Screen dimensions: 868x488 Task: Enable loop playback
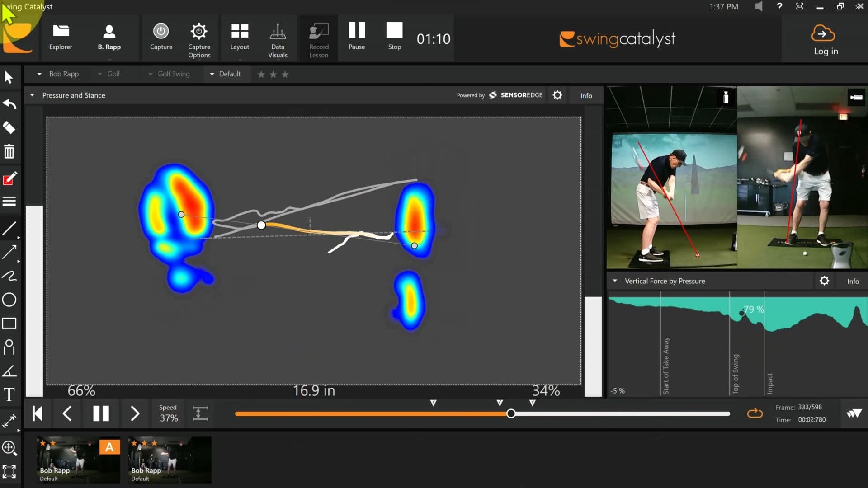pos(755,413)
